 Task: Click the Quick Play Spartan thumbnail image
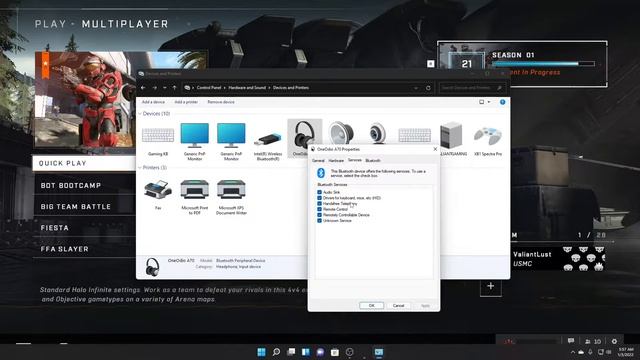pyautogui.click(x=85, y=99)
